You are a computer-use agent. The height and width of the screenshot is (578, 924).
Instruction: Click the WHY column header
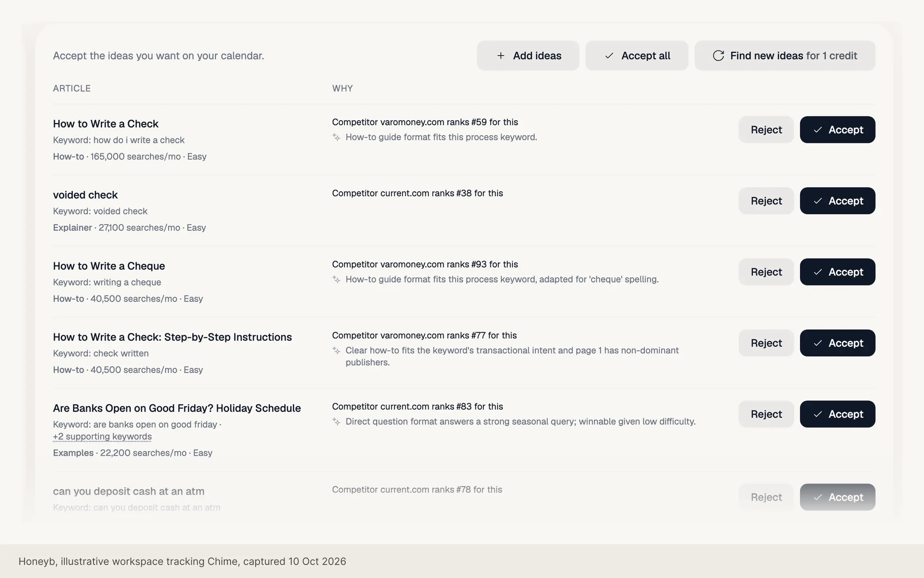click(342, 88)
